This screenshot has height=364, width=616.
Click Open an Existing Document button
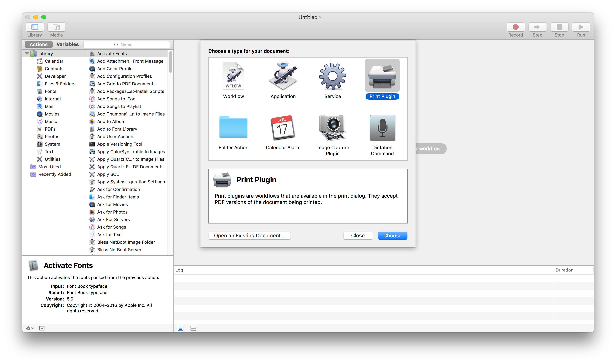click(x=249, y=235)
